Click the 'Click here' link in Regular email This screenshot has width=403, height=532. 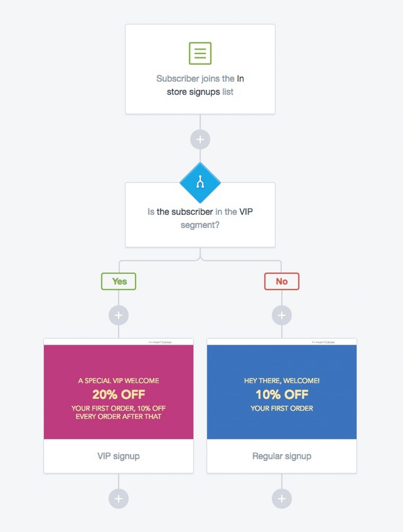[330, 342]
